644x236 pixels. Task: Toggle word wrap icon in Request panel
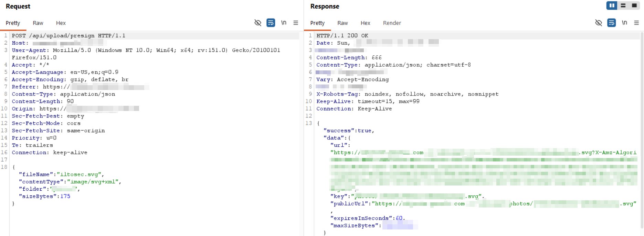(x=271, y=23)
